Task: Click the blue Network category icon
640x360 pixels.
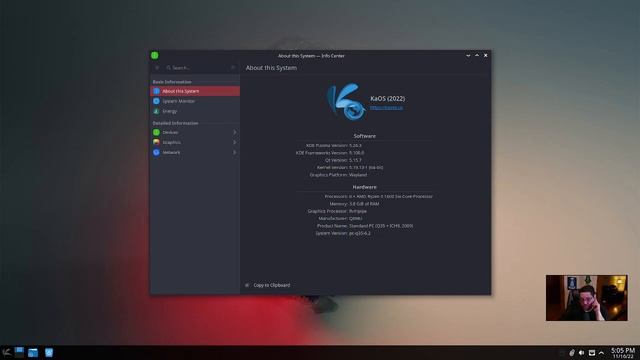Action: coord(156,152)
